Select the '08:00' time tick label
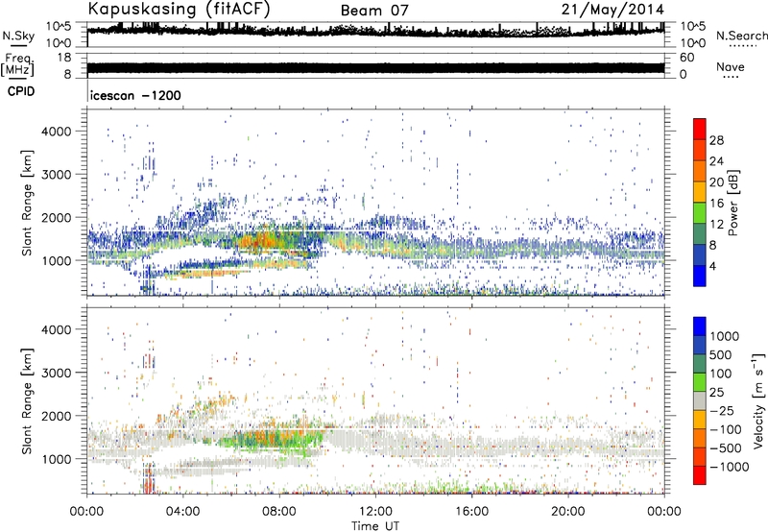 coord(278,512)
